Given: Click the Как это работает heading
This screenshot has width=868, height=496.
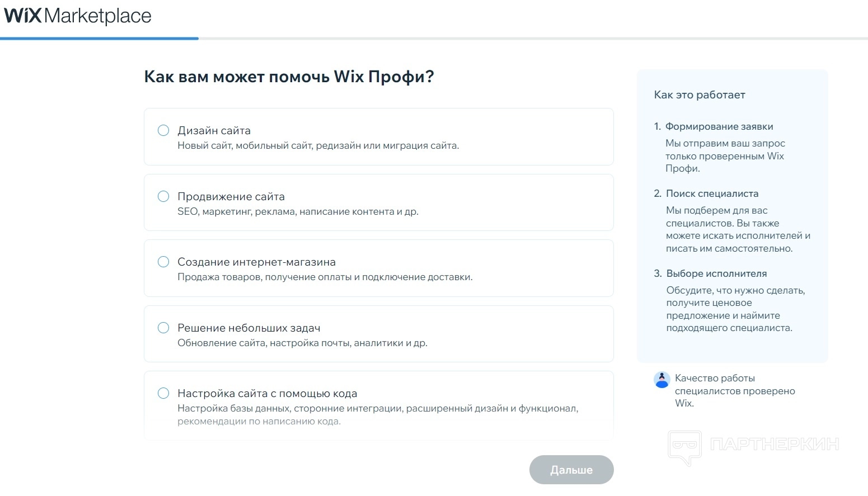Looking at the screenshot, I should [700, 95].
